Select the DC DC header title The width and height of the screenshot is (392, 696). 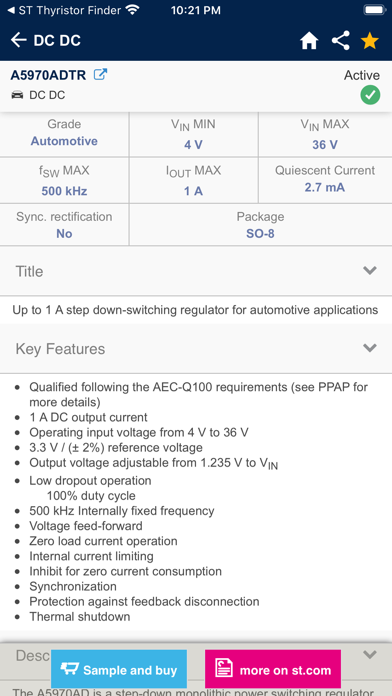click(x=57, y=40)
